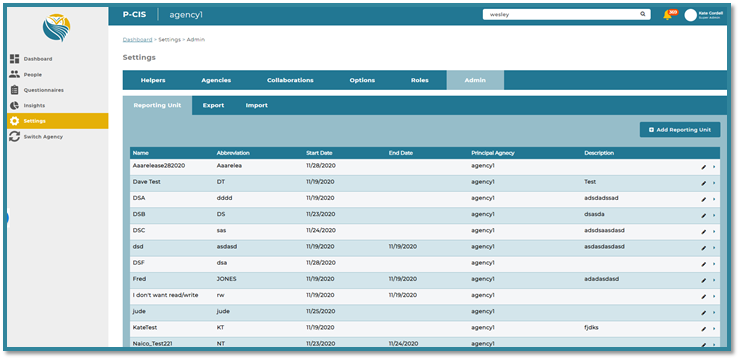Sort by the Name column header
This screenshot has height=360, width=740.
coord(141,153)
